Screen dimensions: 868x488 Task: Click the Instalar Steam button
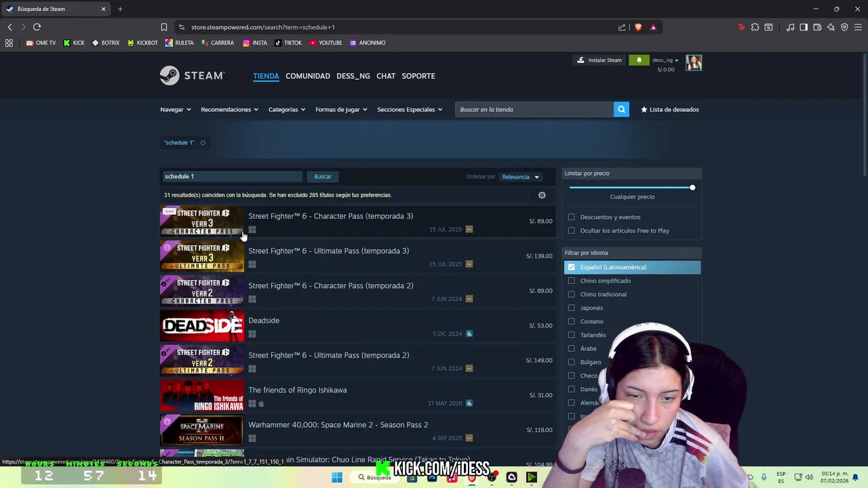(599, 60)
